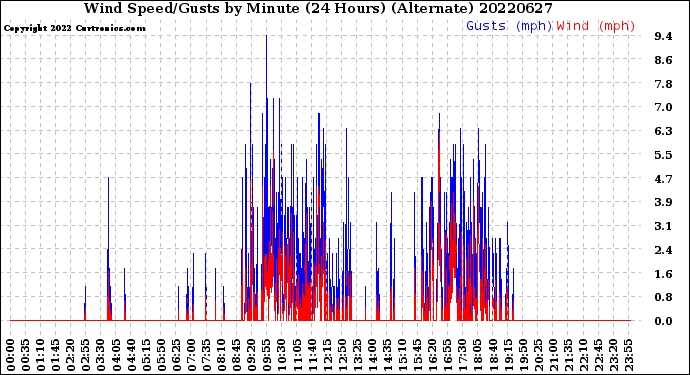Click the 10:30 time axis label
Screen dimensions: 690x375
(x=282, y=355)
